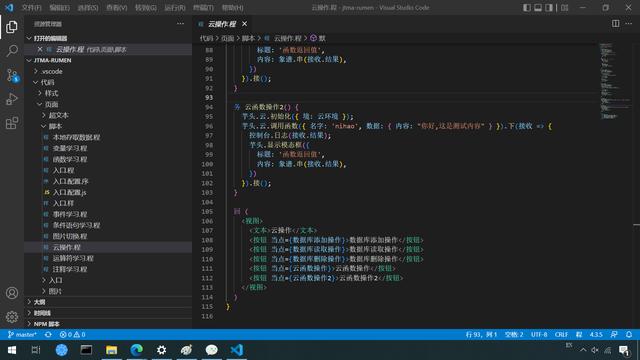Open the Accounts menu icon
The height and width of the screenshot is (360, 640).
(12, 293)
